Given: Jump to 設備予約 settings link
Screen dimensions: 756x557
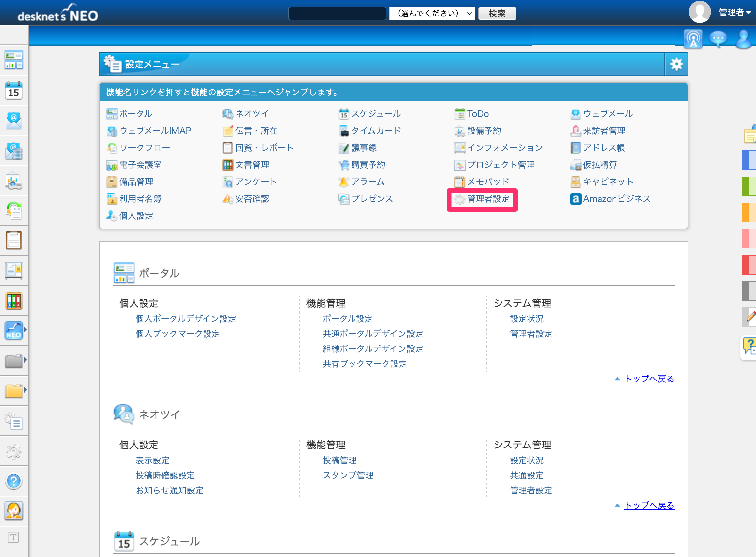Looking at the screenshot, I should tap(484, 130).
